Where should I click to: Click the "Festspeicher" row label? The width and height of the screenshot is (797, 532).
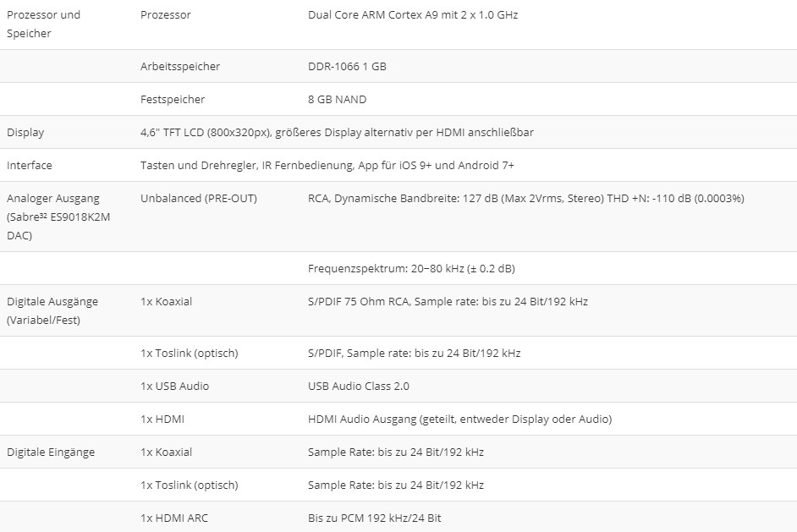172,99
